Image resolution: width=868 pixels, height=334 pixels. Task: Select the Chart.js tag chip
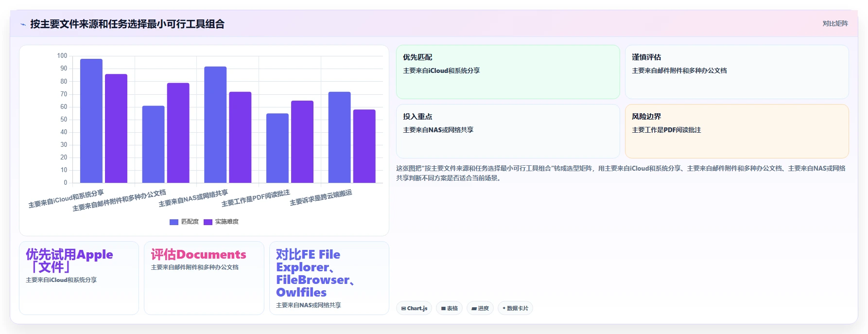[x=414, y=308]
